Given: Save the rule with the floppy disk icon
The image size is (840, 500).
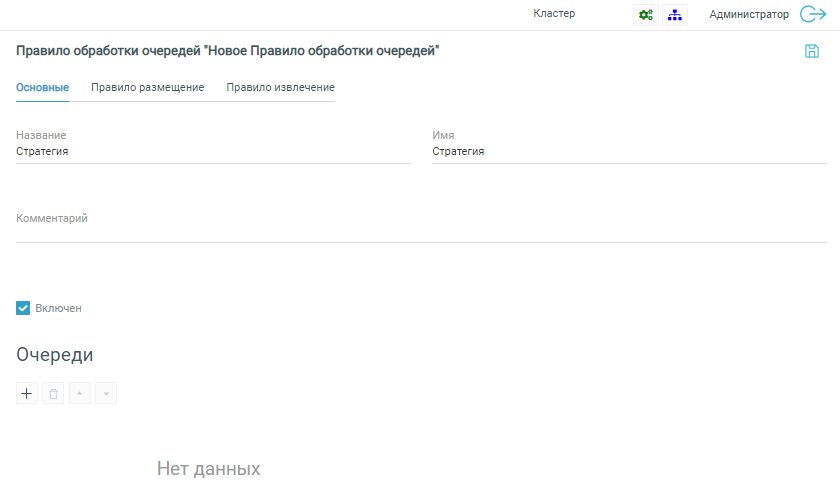Looking at the screenshot, I should point(812,51).
